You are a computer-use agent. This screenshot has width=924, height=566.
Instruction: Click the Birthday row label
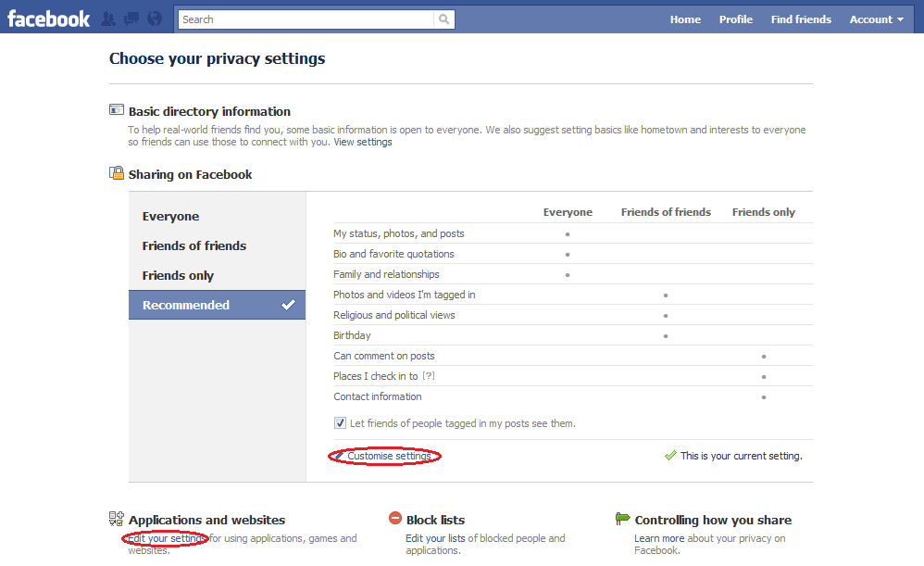[352, 335]
